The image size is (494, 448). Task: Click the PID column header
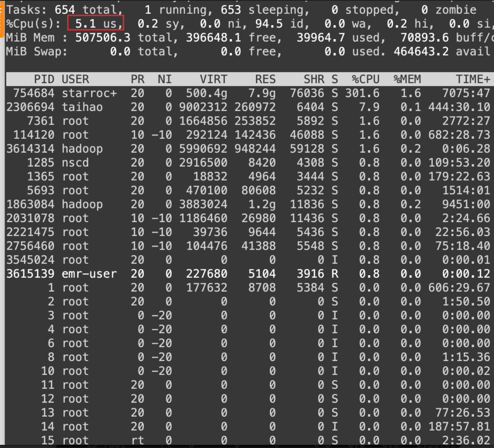tap(44, 79)
